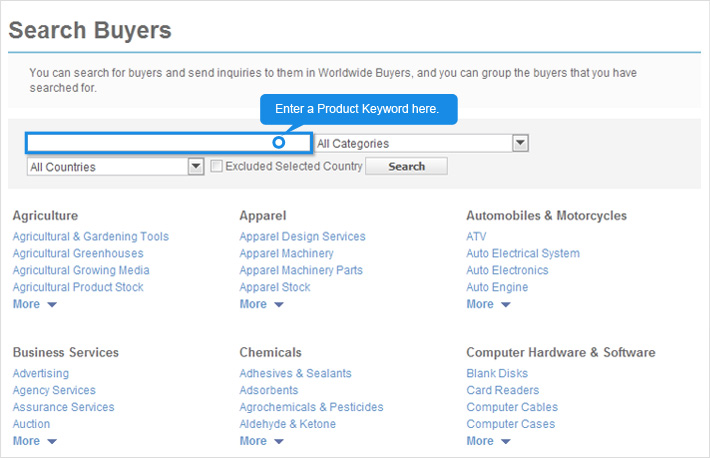Click Agrochemicals & Pesticides link
Screen dimensions: 710x458
(311, 408)
